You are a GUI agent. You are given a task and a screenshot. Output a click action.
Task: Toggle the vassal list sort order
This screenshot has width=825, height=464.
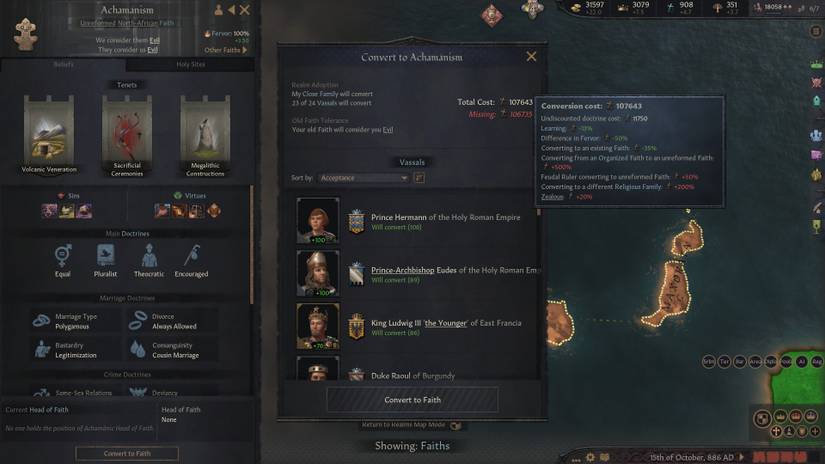tap(419, 178)
